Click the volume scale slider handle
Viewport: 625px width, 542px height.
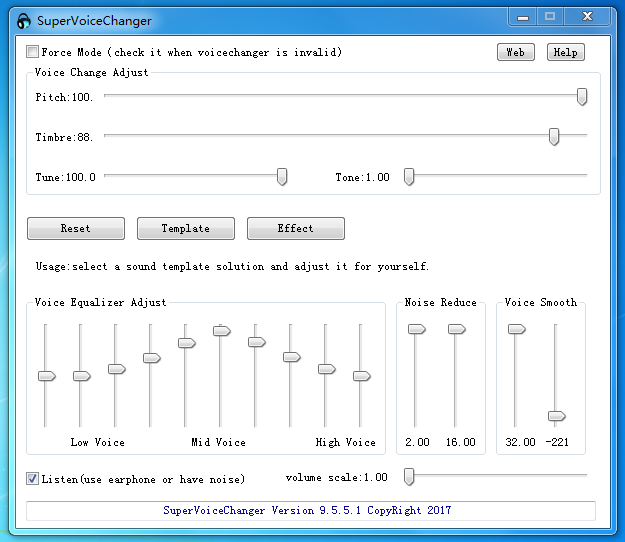(x=409, y=477)
